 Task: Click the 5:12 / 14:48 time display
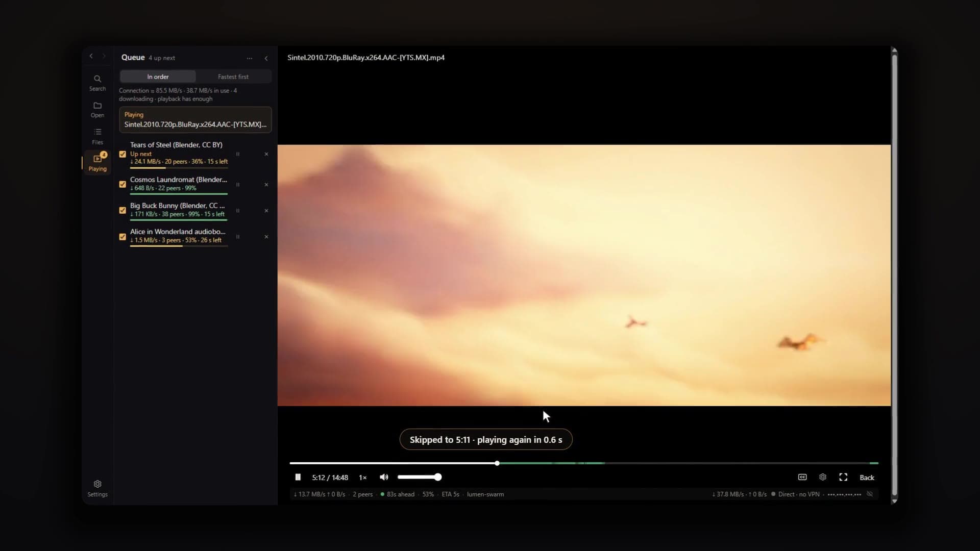point(330,478)
